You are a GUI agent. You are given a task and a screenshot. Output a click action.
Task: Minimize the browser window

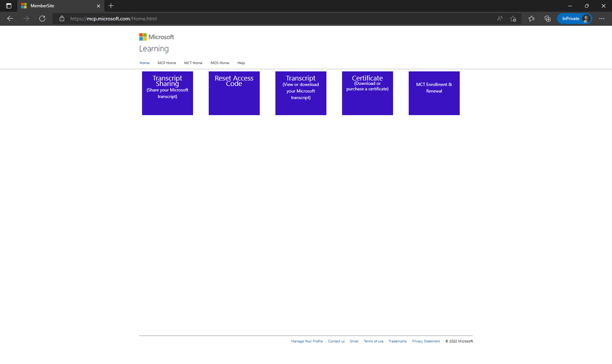(570, 6)
